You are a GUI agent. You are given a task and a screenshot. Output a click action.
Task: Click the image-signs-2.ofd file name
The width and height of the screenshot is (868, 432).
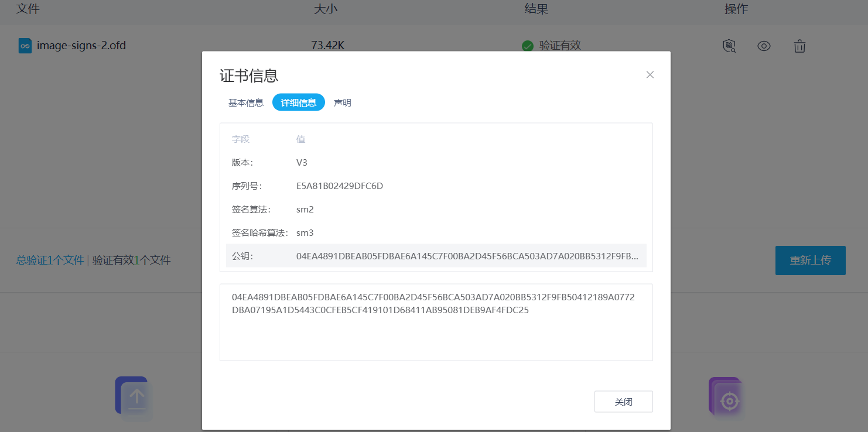(81, 46)
